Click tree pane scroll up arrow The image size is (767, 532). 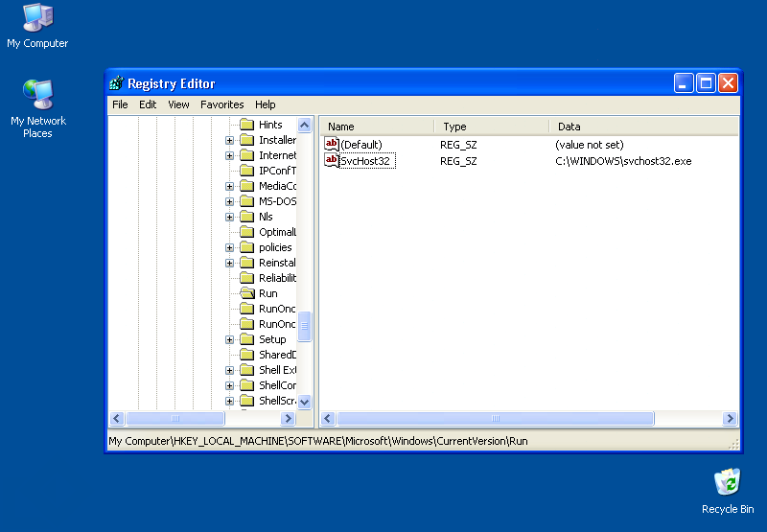point(304,126)
